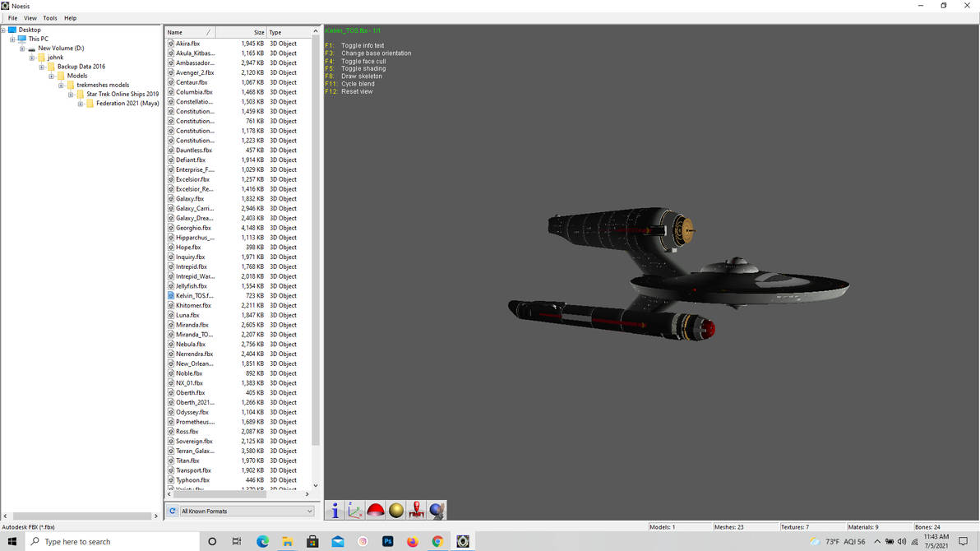980x551 pixels.
Task: Click the refresh icon beside format filter
Action: 173,511
